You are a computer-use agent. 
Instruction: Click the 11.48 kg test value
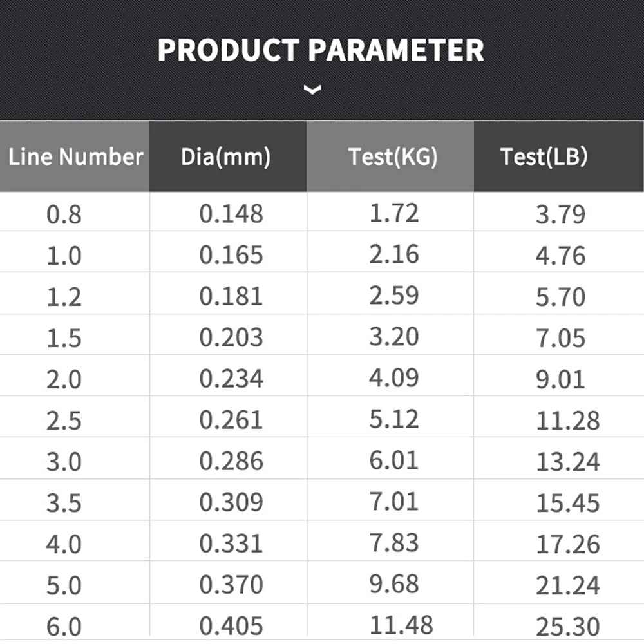401,624
